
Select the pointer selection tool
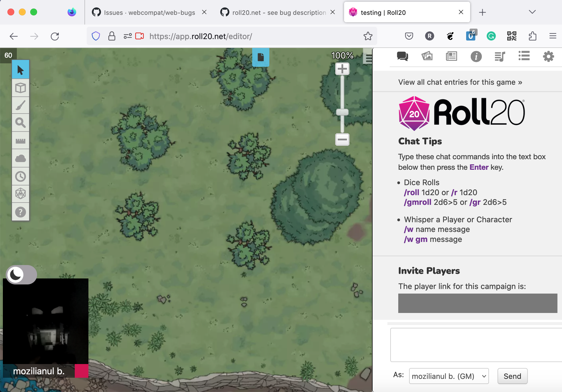coord(20,69)
